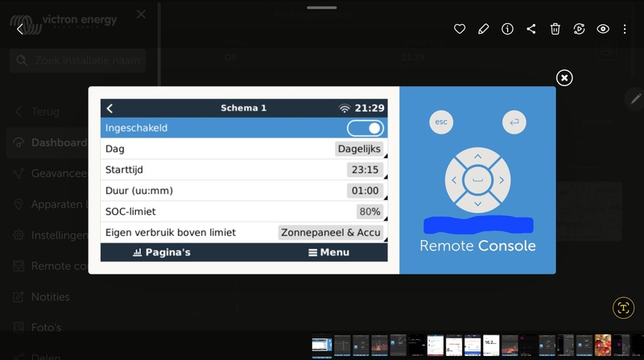The width and height of the screenshot is (644, 360).
Task: Click the right arrow on d-pad
Action: pyautogui.click(x=502, y=180)
